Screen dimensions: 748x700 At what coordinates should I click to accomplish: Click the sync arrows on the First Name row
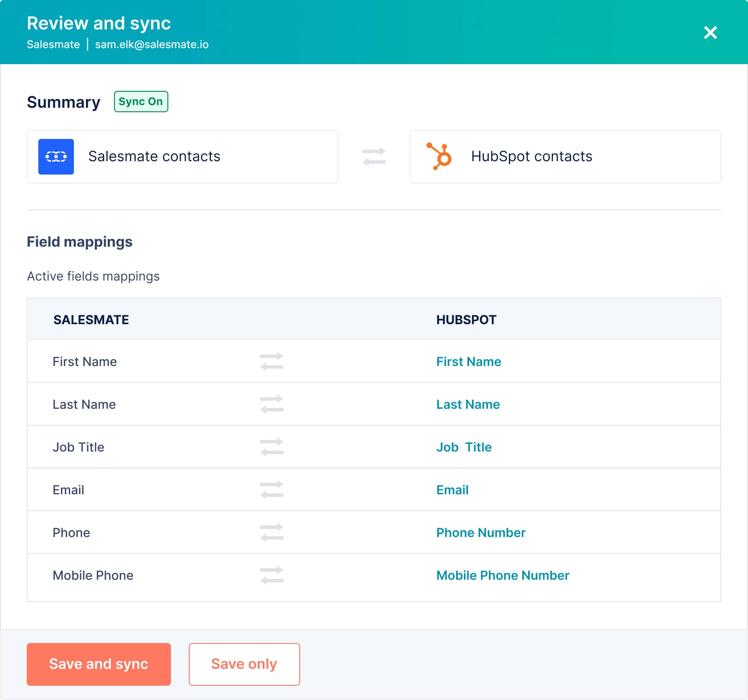(x=271, y=361)
